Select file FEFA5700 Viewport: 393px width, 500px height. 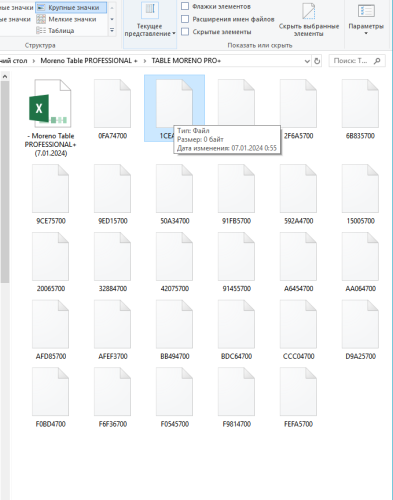tap(298, 397)
